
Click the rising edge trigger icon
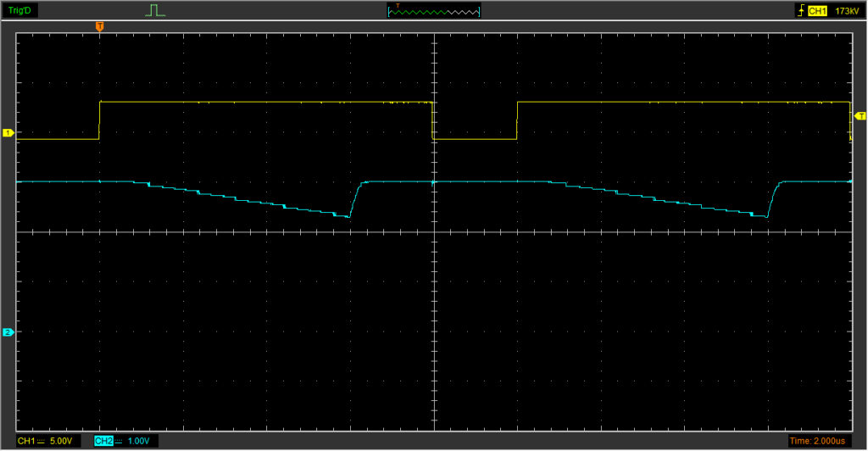799,11
